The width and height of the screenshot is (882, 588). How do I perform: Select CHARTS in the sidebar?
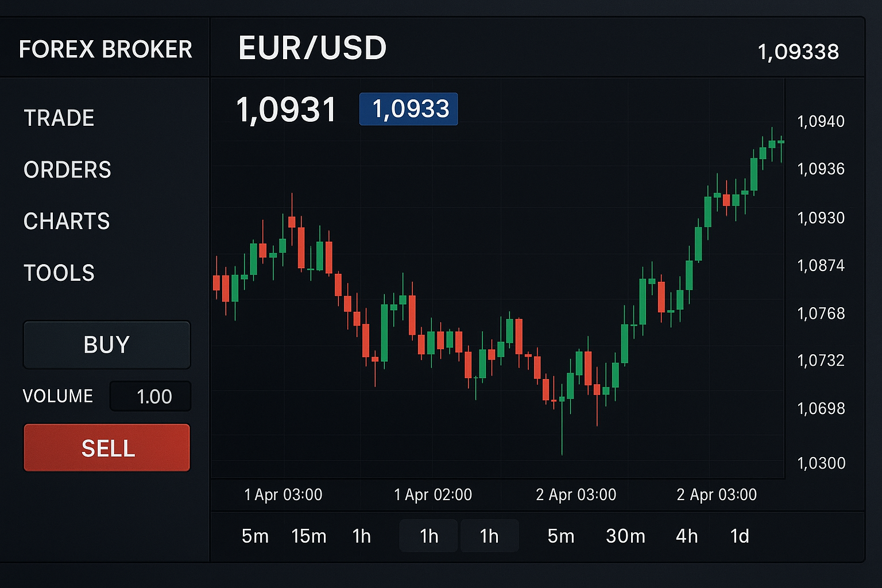[x=67, y=221]
